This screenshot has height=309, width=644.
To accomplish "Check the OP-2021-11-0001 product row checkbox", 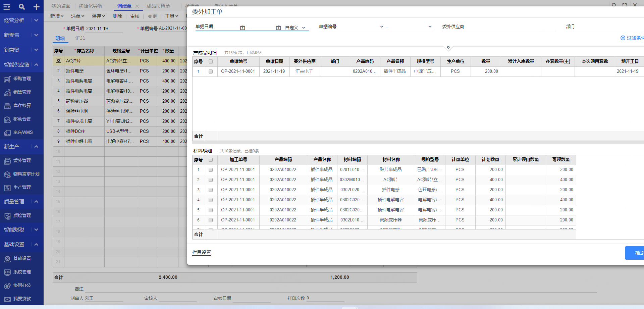I will coord(211,71).
